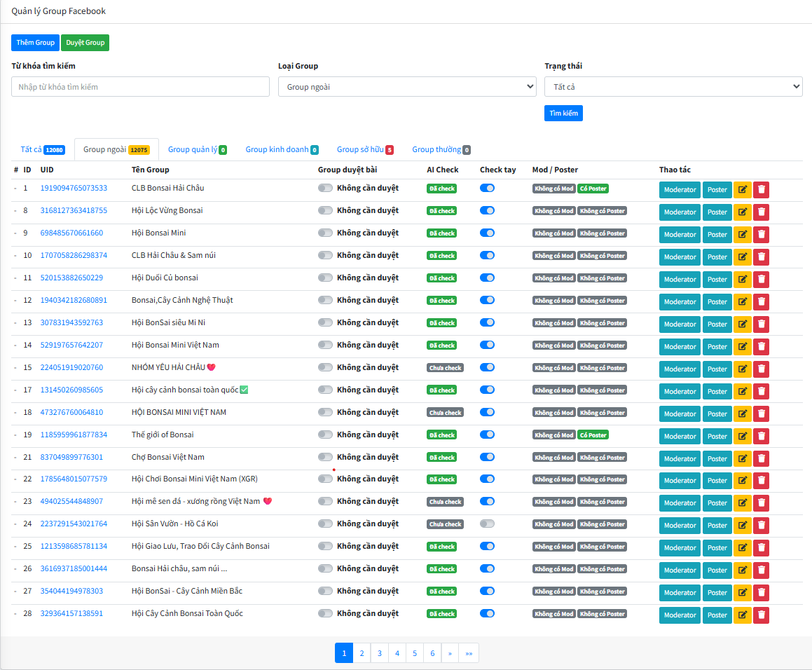Screen dimensions: 812x670
Task: Click Chưa check badge for NHÓM YÊU HẢI CHÂU
Action: pyautogui.click(x=446, y=368)
